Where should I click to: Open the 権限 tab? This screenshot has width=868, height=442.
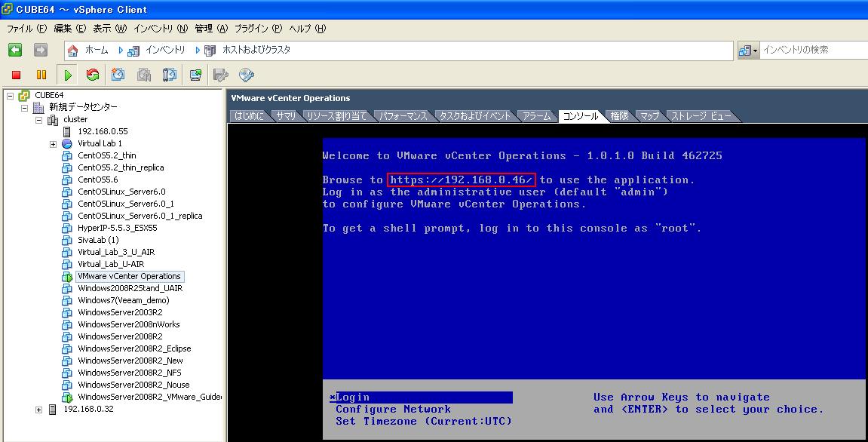pyautogui.click(x=619, y=115)
